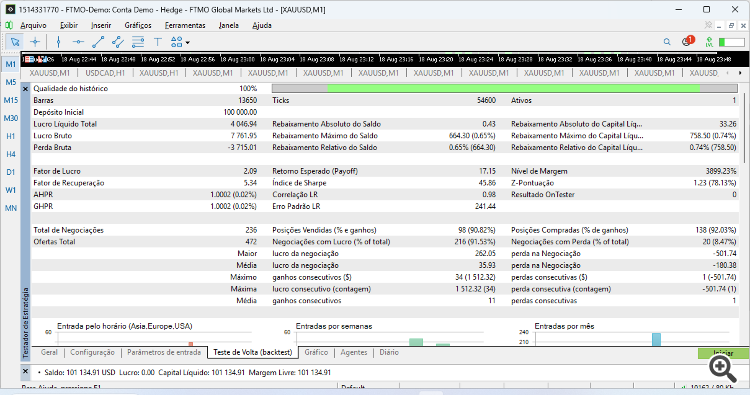This screenshot has width=750, height=395.
Task: Click the Z-Pontuação label
Action: click(532, 183)
